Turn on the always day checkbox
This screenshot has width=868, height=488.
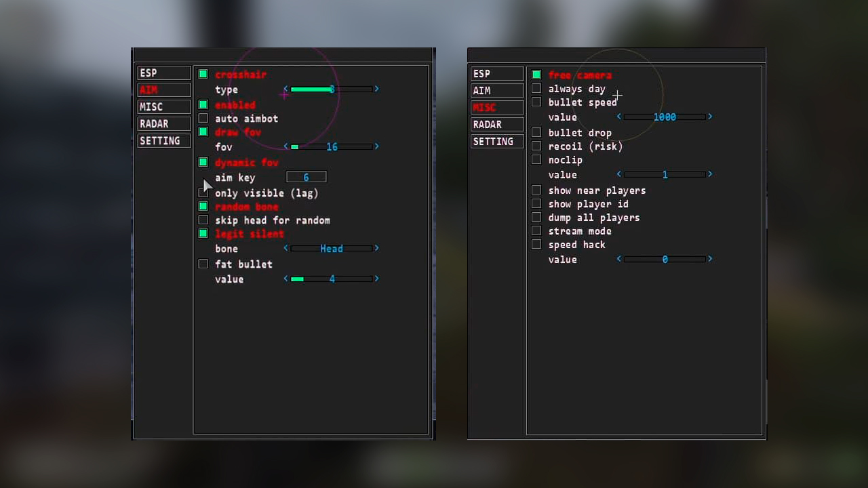coord(536,89)
